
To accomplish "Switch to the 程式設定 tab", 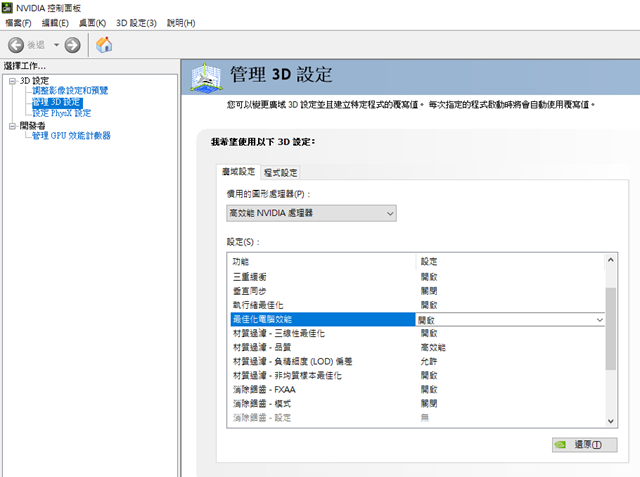I will pyautogui.click(x=280, y=173).
